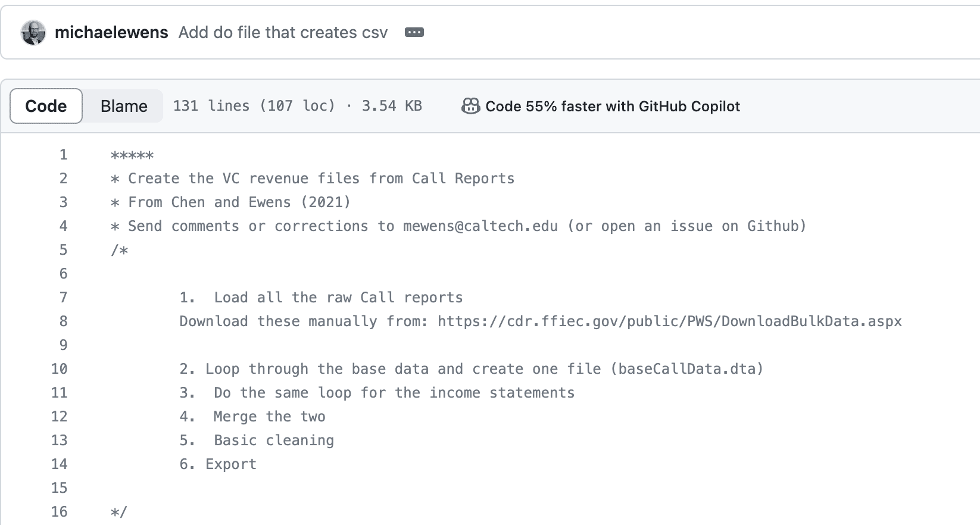This screenshot has height=525, width=980.
Task: Select line number 4
Action: (63, 226)
